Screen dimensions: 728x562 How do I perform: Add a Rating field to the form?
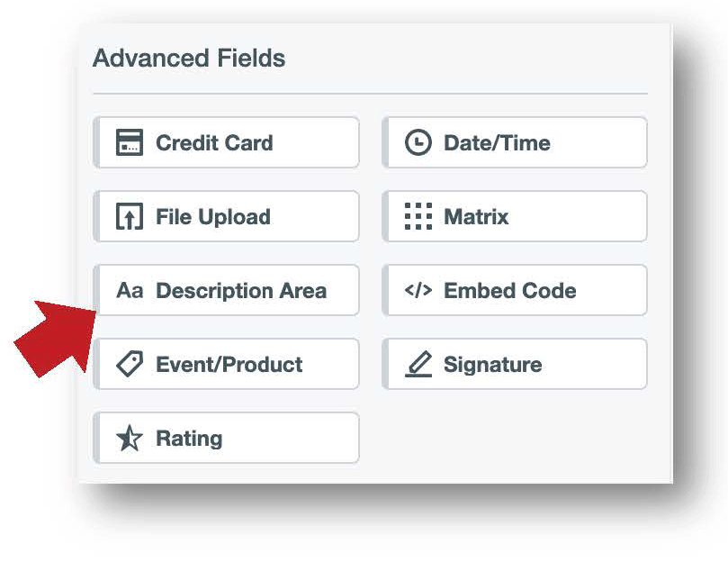(225, 438)
